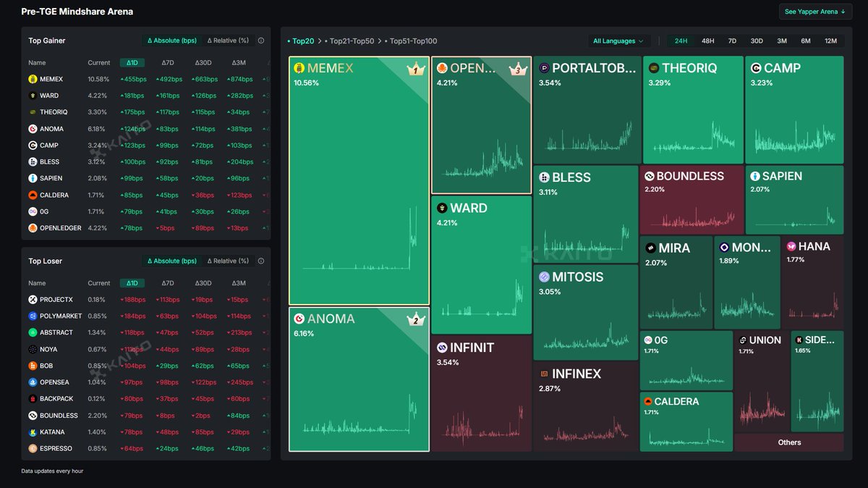Sort Top Loser by Δ1D column

click(132, 283)
